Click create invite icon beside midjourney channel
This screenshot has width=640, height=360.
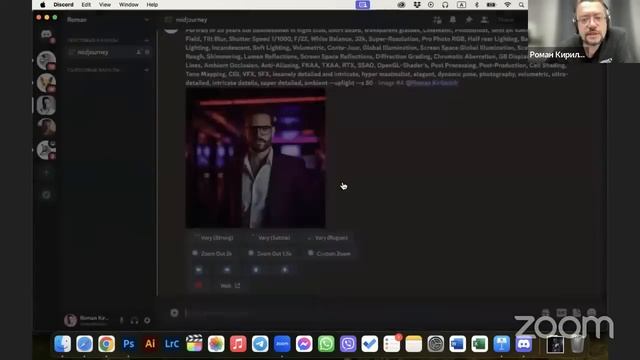pos(138,52)
